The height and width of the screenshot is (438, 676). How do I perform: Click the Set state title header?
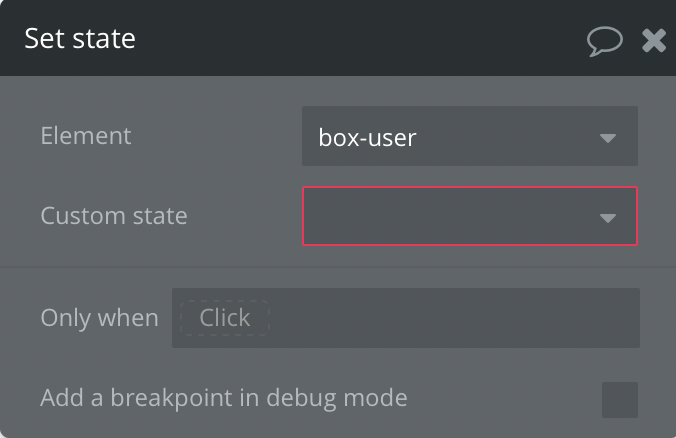click(80, 38)
